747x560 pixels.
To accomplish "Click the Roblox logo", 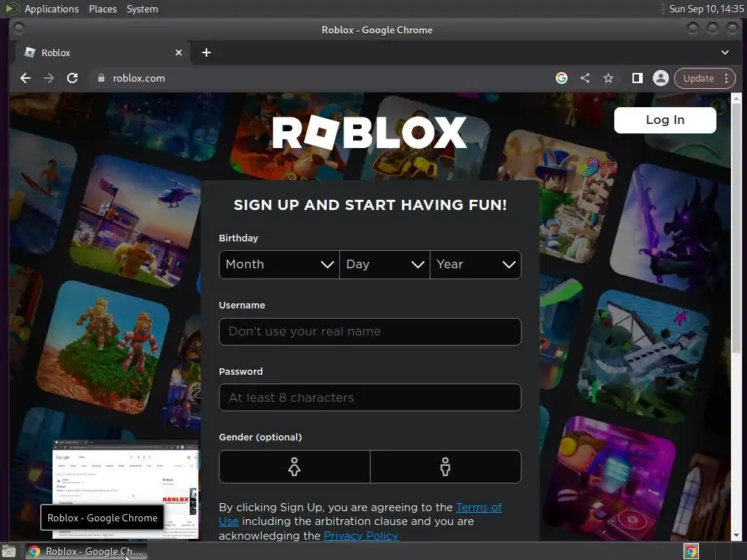I will 370,133.
